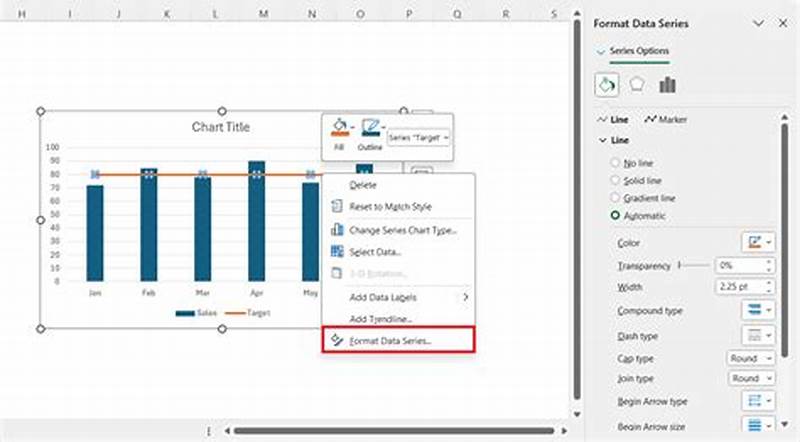Click the Reset to Match Style icon
This screenshot has height=442, width=800.
click(x=337, y=206)
